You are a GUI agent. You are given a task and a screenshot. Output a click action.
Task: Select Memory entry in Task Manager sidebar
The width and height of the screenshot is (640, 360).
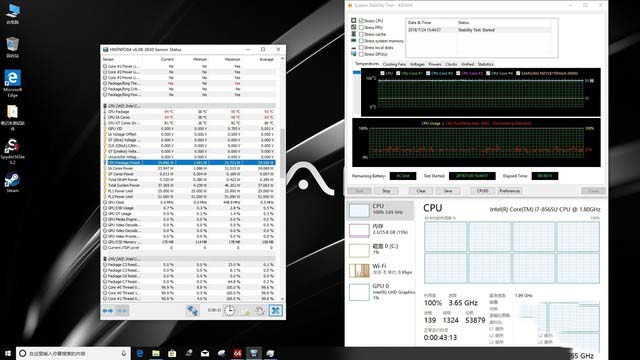[380, 230]
